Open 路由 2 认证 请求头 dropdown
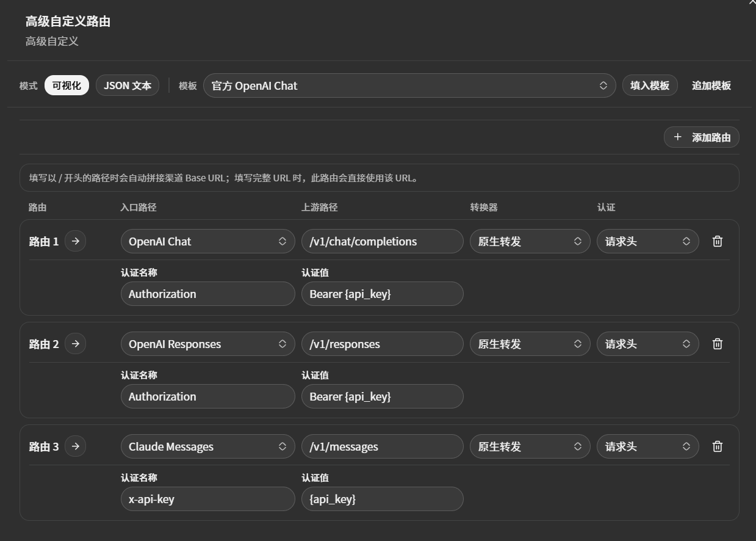The height and width of the screenshot is (541, 756). pyautogui.click(x=648, y=344)
